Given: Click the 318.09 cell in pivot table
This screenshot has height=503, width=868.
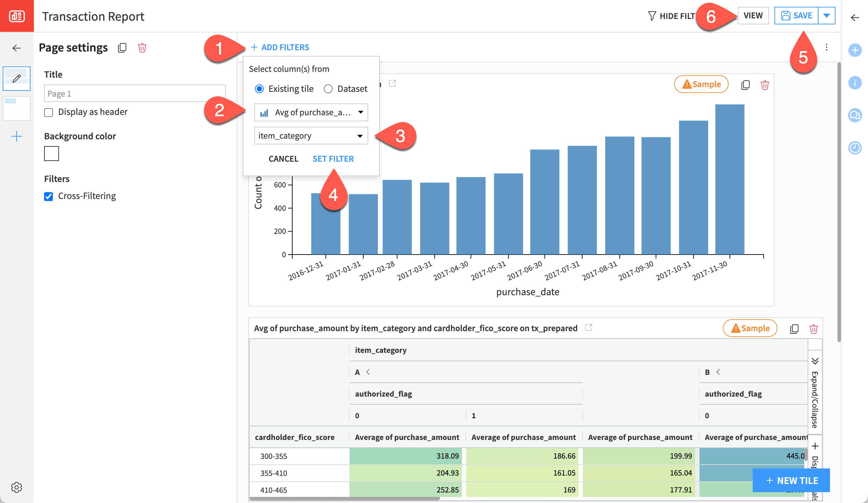Looking at the screenshot, I should 406,456.
